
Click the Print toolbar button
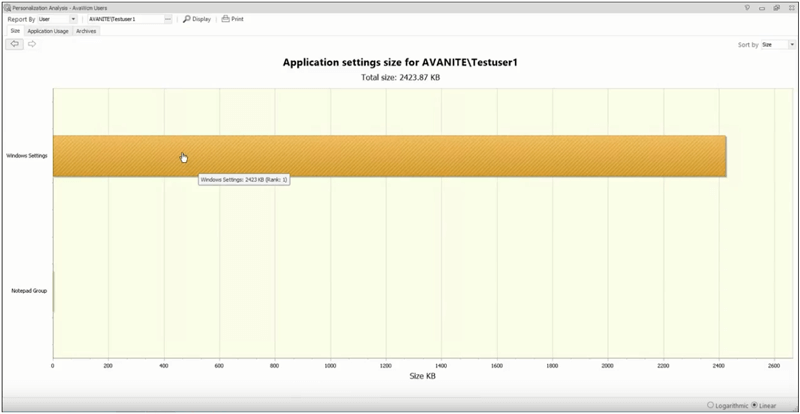233,19
